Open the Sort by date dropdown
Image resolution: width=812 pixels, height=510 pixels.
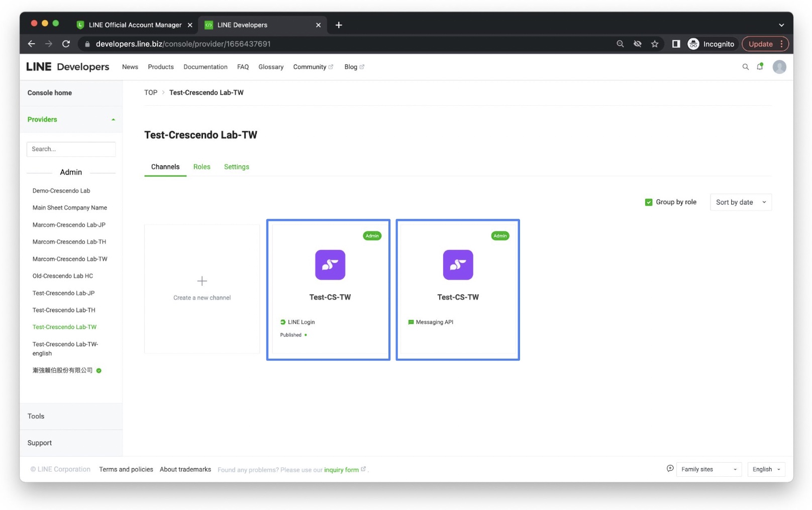coord(740,202)
